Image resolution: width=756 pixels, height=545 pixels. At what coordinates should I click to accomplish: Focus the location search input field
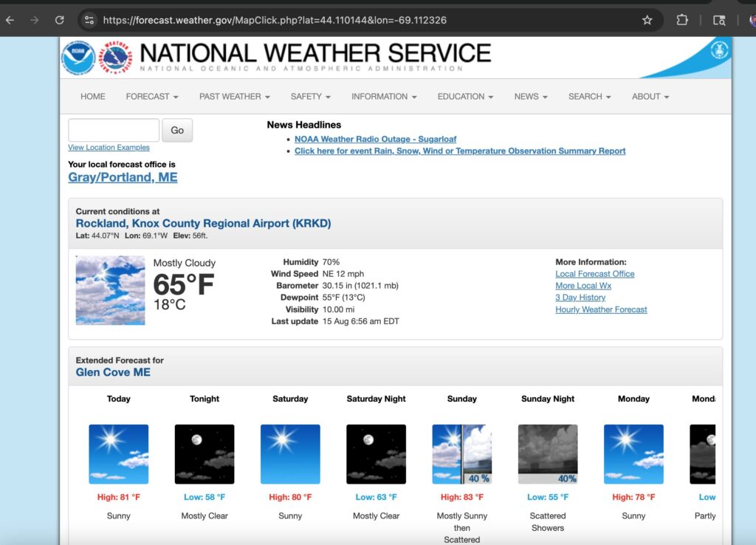pos(114,130)
